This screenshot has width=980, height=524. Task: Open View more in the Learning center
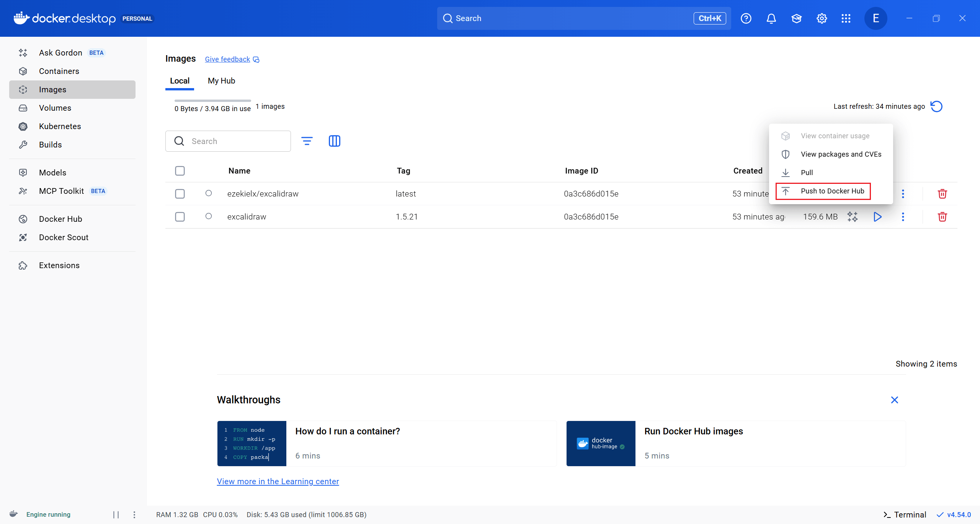(278, 481)
